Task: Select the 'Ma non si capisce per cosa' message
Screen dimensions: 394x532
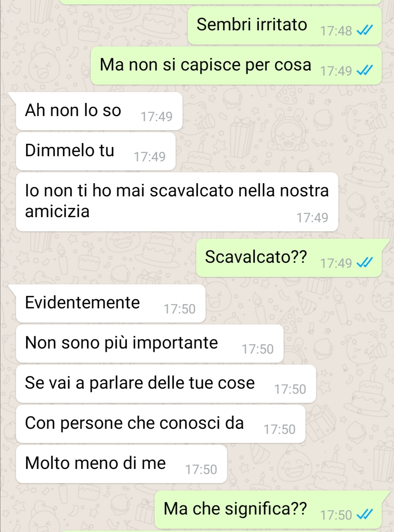Action: point(236,66)
